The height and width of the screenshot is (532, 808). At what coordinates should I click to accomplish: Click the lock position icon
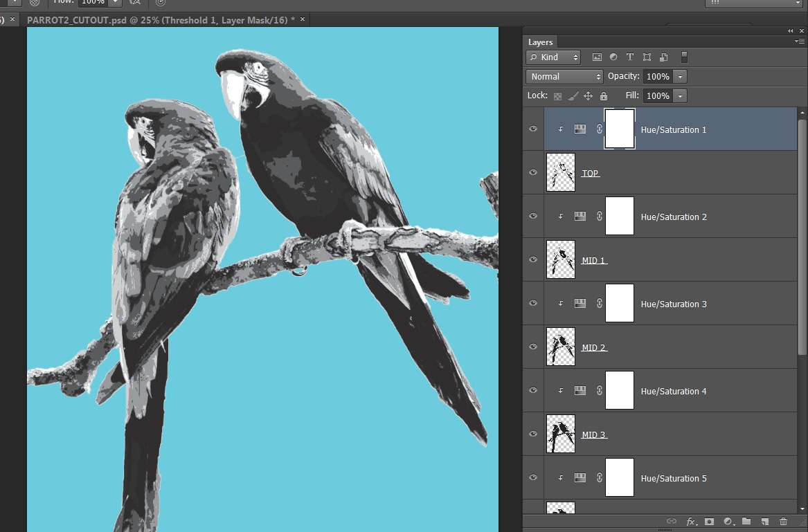588,96
